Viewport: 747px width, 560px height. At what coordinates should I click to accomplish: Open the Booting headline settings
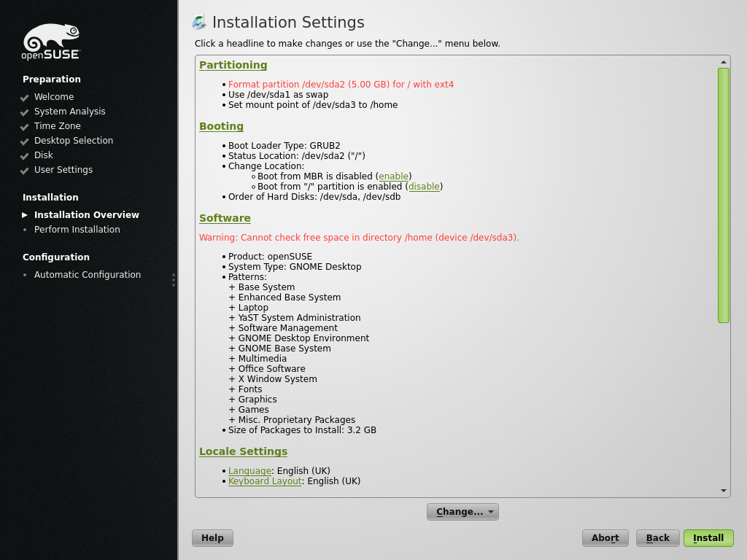[x=221, y=126]
